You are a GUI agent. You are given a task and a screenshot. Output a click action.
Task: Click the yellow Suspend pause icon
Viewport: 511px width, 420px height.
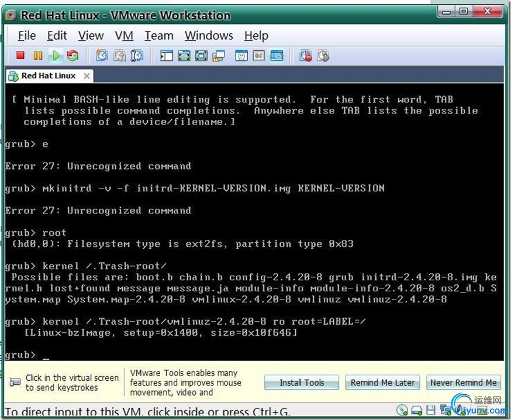[38, 56]
